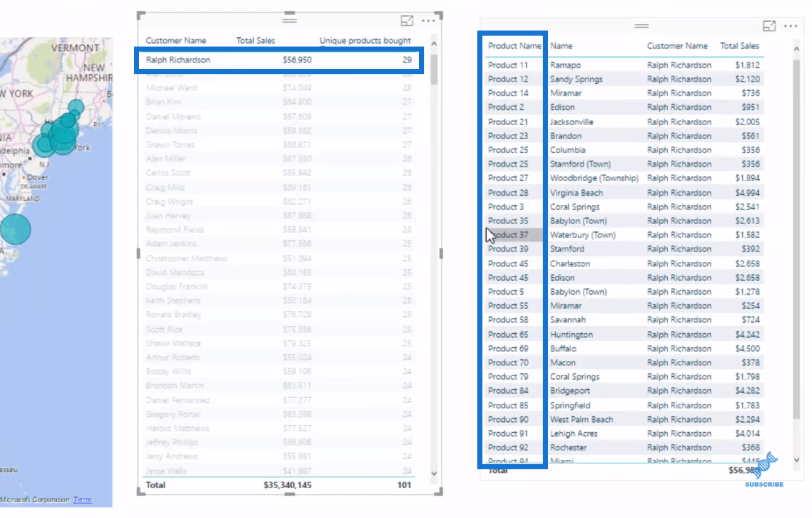This screenshot has height=518, width=812.
Task: Click Product 11 cell
Action: click(508, 65)
